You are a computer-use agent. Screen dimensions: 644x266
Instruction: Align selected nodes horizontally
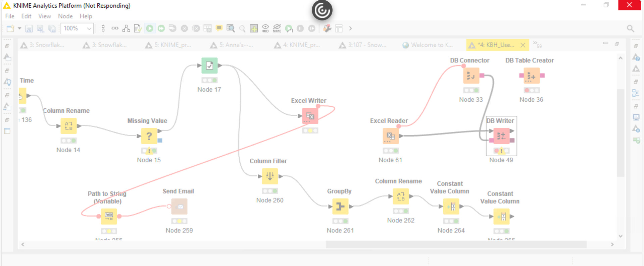115,29
